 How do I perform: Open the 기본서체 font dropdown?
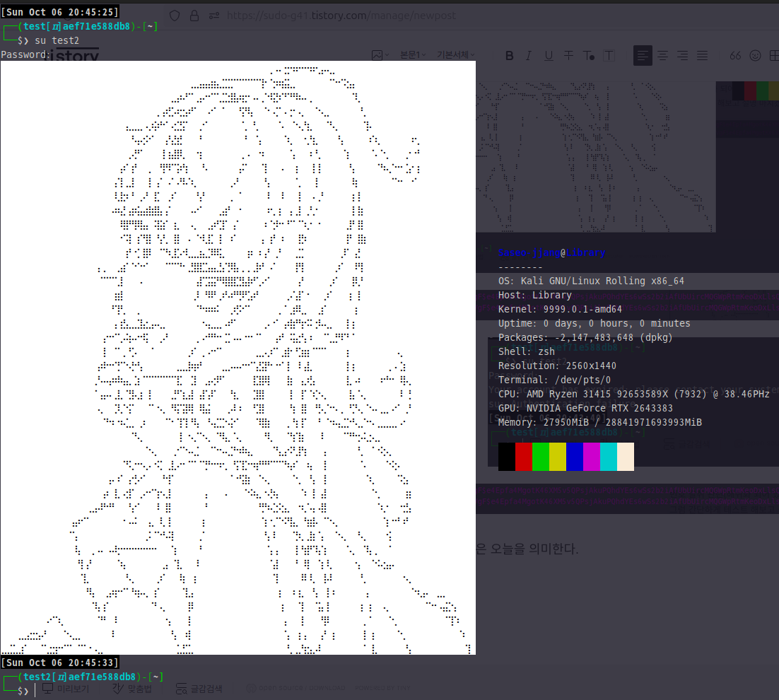pos(455,54)
